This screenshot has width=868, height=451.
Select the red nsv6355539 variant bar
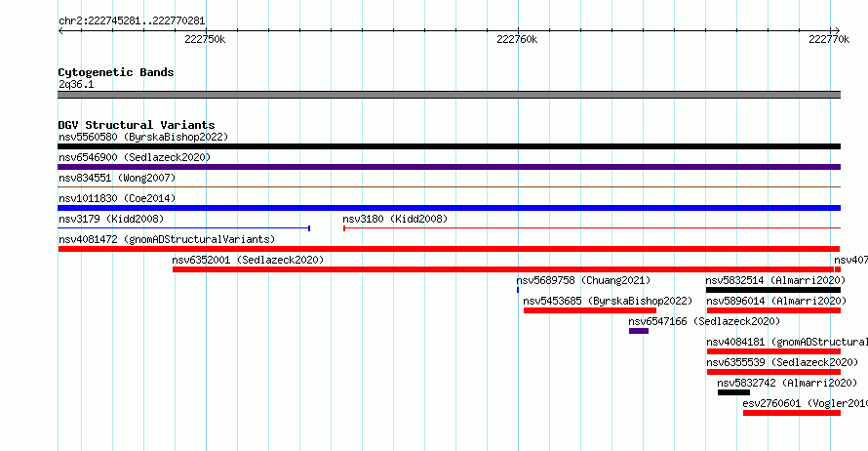click(x=774, y=372)
